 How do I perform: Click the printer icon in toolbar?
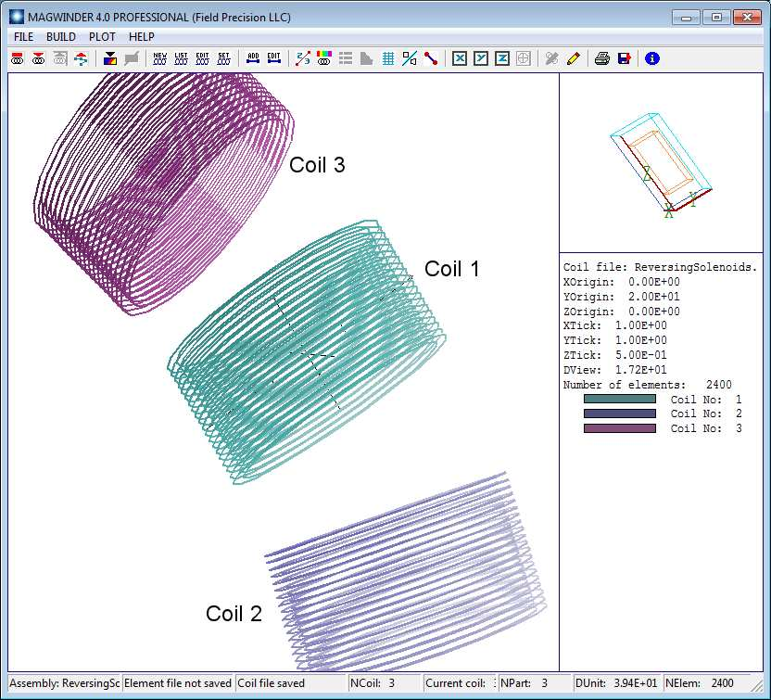pos(602,58)
